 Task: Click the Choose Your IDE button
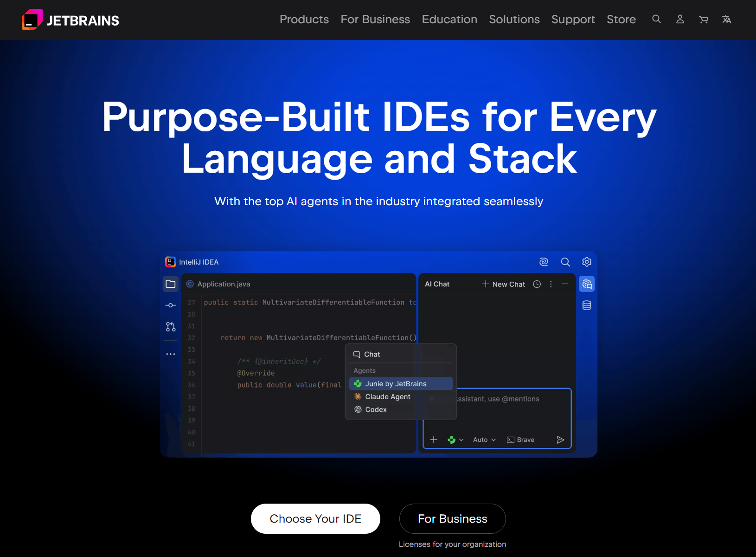coord(315,518)
